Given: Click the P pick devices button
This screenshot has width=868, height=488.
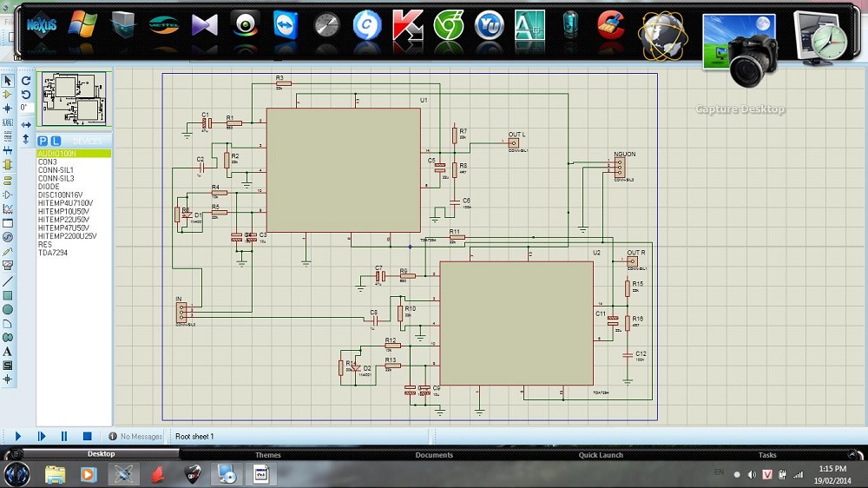Looking at the screenshot, I should pos(43,141).
